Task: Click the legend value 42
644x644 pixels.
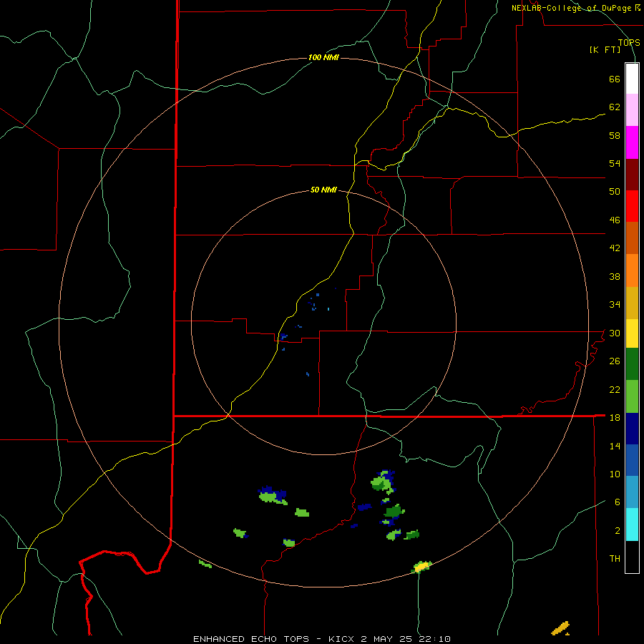Action: tap(615, 248)
